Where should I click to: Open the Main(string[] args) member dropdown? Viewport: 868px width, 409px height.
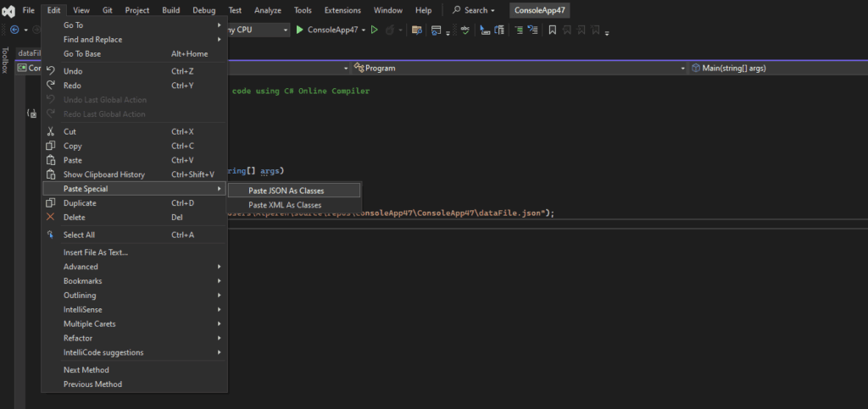(x=778, y=68)
